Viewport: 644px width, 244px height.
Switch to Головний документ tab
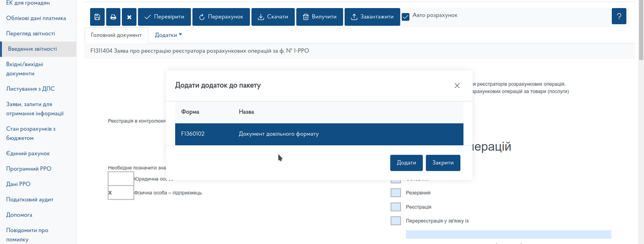pos(116,35)
